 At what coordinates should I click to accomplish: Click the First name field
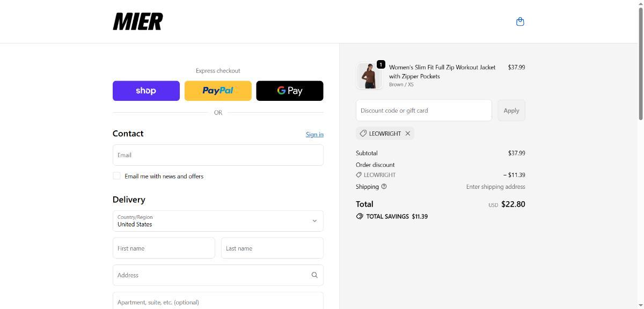(164, 248)
